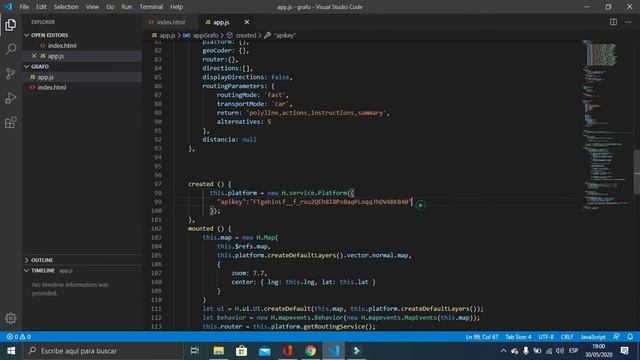This screenshot has height=360, width=640.
Task: Open the Edit menu
Action: [41, 7]
